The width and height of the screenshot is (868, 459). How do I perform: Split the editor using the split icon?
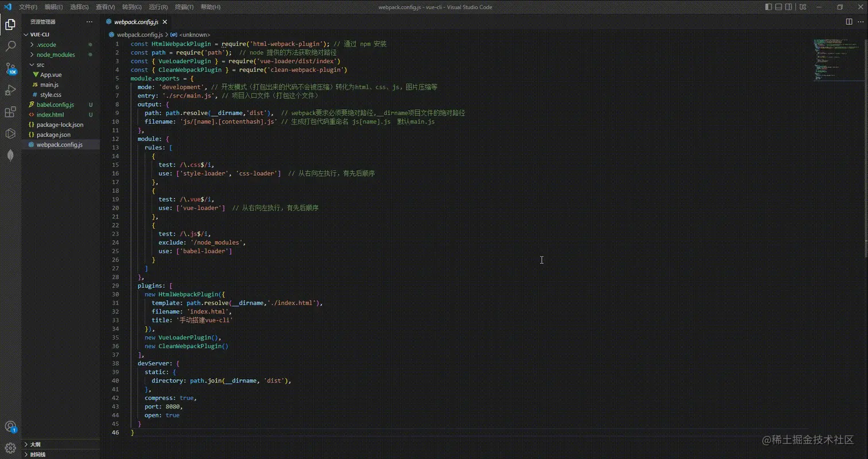(849, 21)
